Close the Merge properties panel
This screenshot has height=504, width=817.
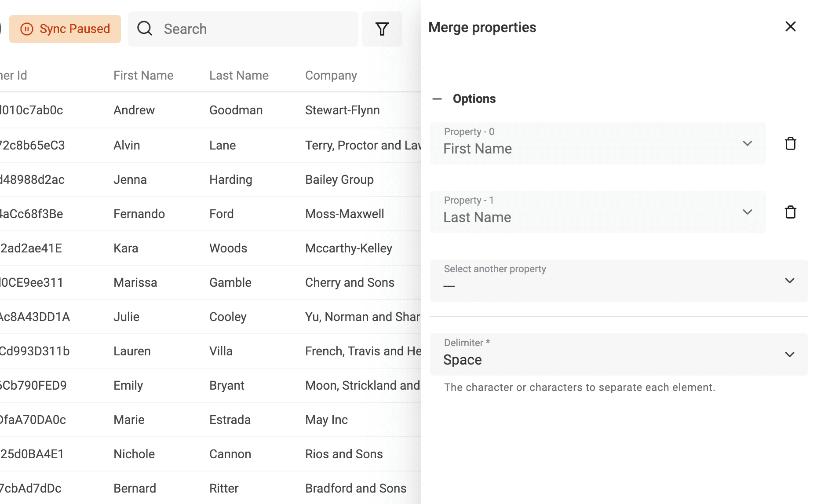(790, 26)
